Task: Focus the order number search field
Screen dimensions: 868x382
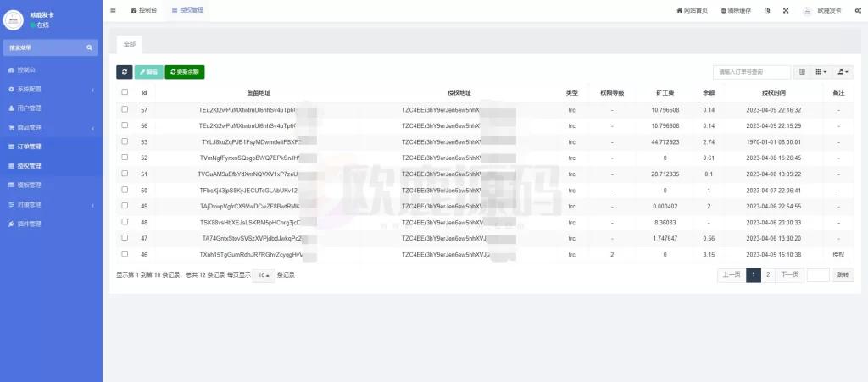Action: tap(752, 72)
